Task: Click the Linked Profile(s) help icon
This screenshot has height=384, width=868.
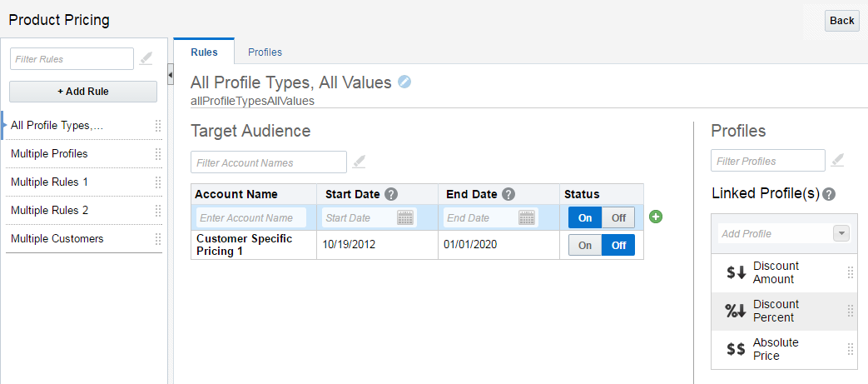Action: tap(829, 194)
